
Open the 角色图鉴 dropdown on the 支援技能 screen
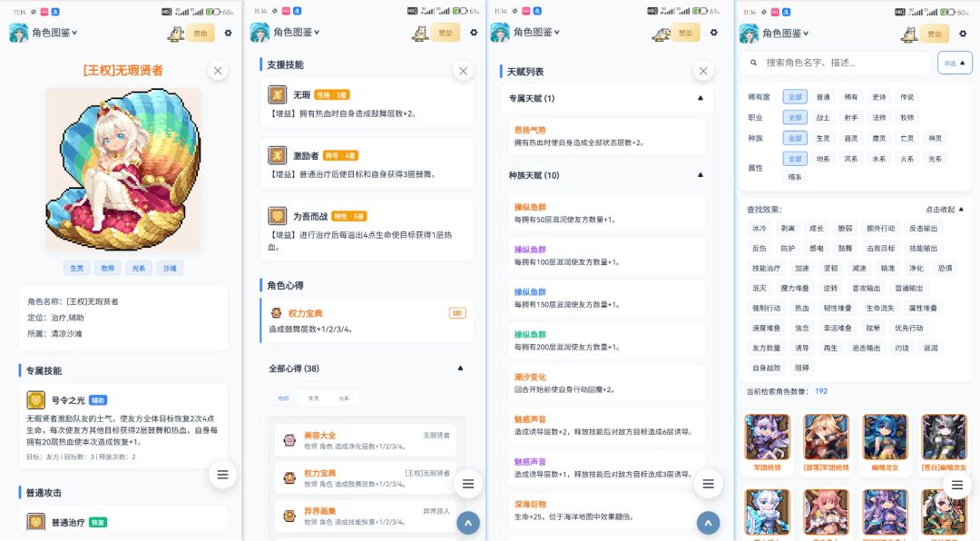pos(296,32)
